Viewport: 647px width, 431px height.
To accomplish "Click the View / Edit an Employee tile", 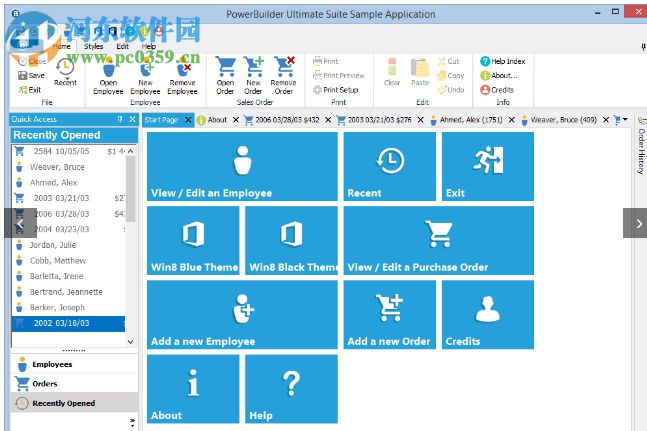I will [242, 167].
